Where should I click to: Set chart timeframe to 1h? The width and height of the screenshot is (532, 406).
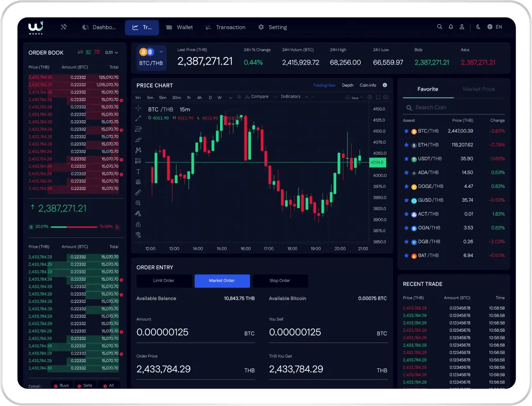pyautogui.click(x=189, y=98)
